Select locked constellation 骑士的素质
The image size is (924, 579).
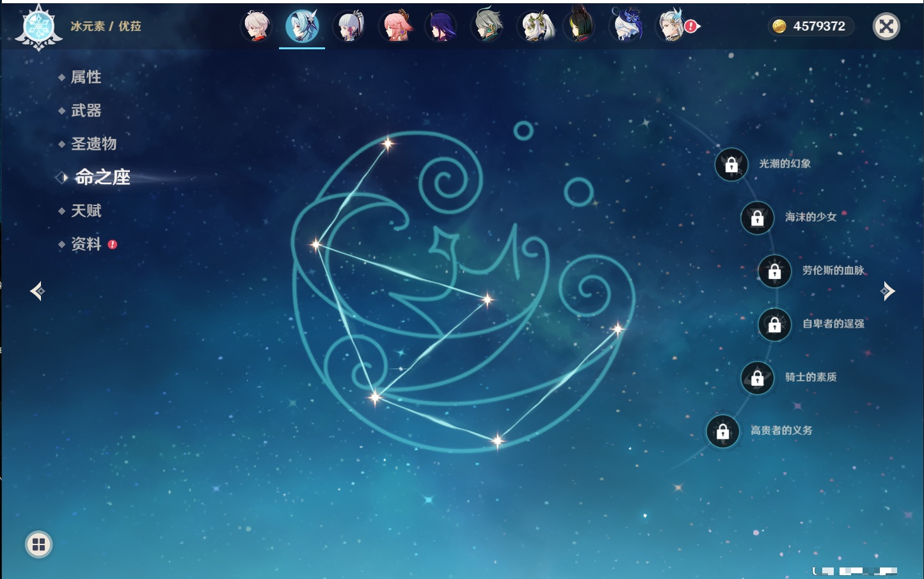758,378
